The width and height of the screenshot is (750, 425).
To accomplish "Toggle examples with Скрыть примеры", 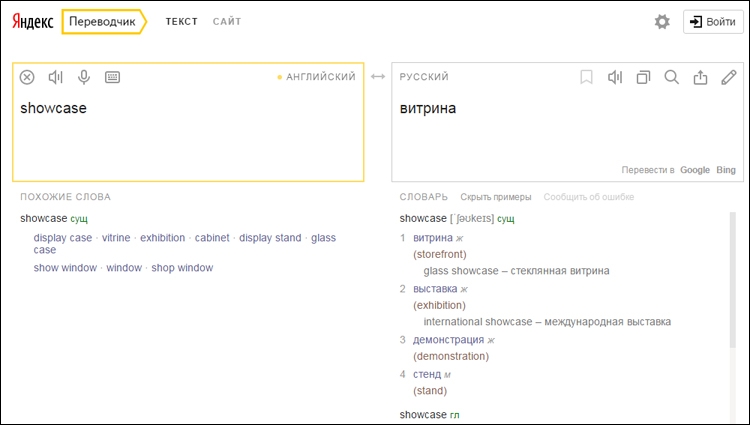I will coord(496,197).
